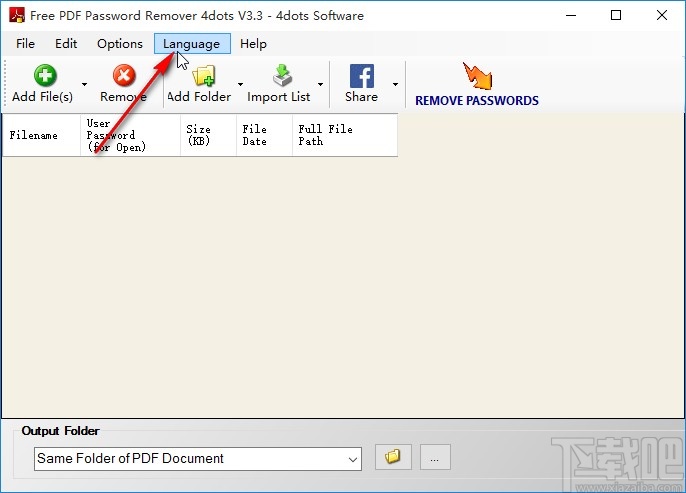The width and height of the screenshot is (686, 493).
Task: Maximize the application window
Action: click(616, 15)
